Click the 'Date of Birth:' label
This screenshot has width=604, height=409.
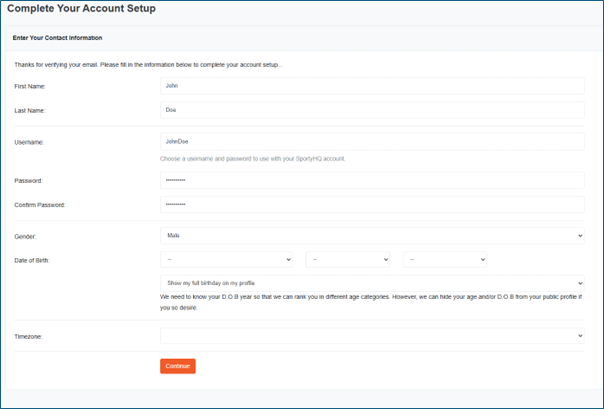(x=31, y=260)
